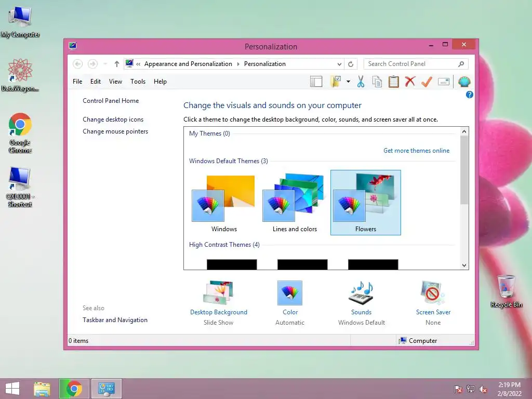Click the Refresh button in address bar
The width and height of the screenshot is (532, 399).
click(351, 64)
